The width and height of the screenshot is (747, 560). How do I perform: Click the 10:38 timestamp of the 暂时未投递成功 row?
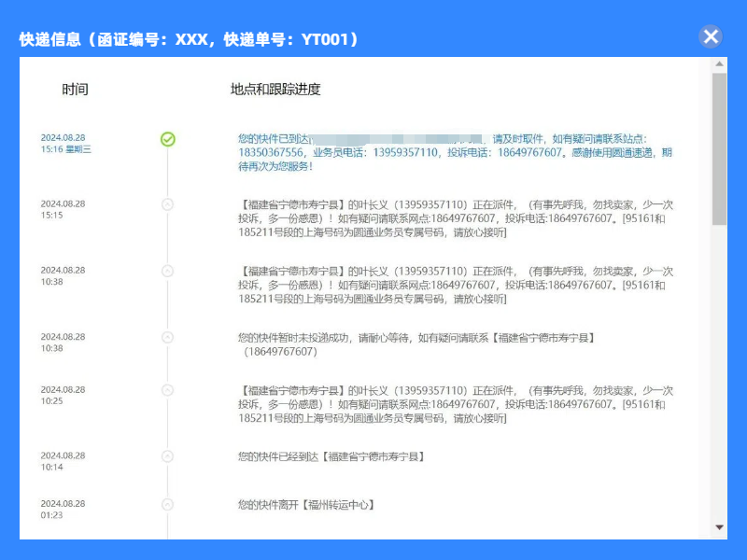[x=63, y=343]
